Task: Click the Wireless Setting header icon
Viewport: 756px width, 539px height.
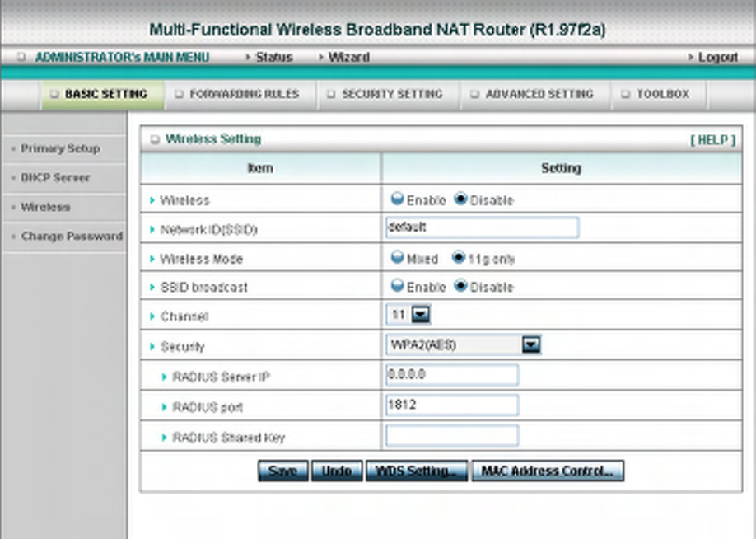Action: [155, 139]
